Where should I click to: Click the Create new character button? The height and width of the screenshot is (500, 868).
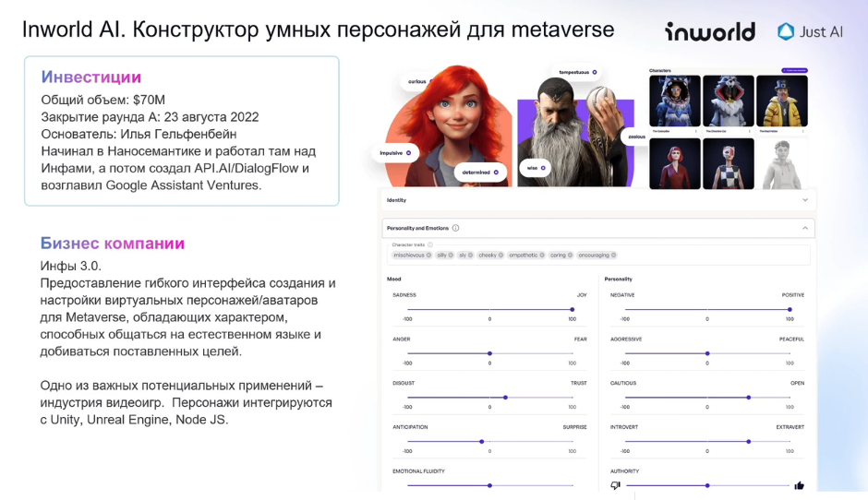click(x=794, y=71)
